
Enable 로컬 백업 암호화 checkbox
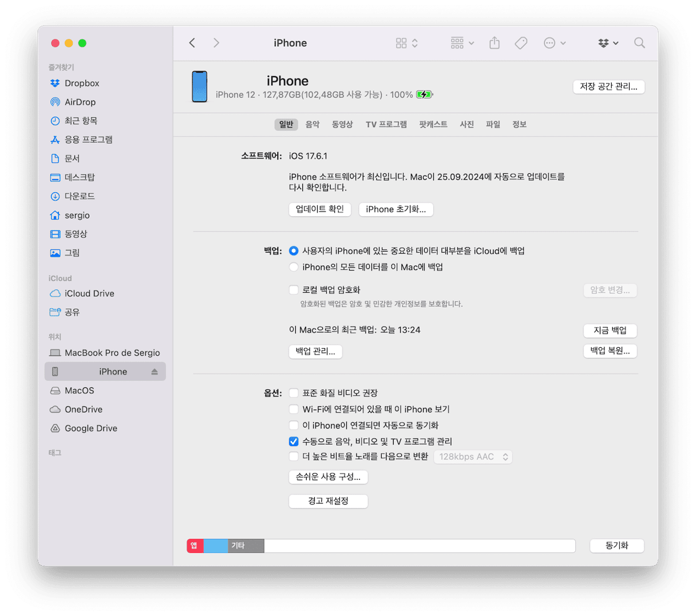tap(294, 290)
